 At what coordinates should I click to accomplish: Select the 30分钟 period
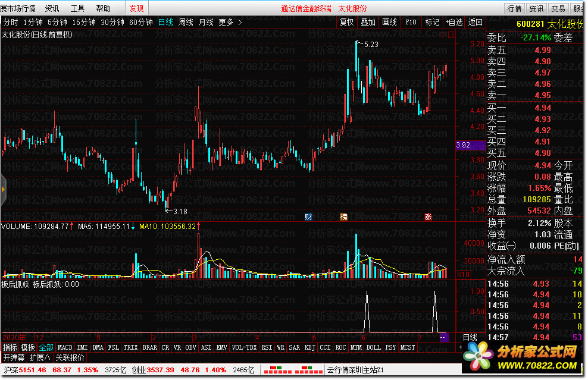[x=112, y=23]
